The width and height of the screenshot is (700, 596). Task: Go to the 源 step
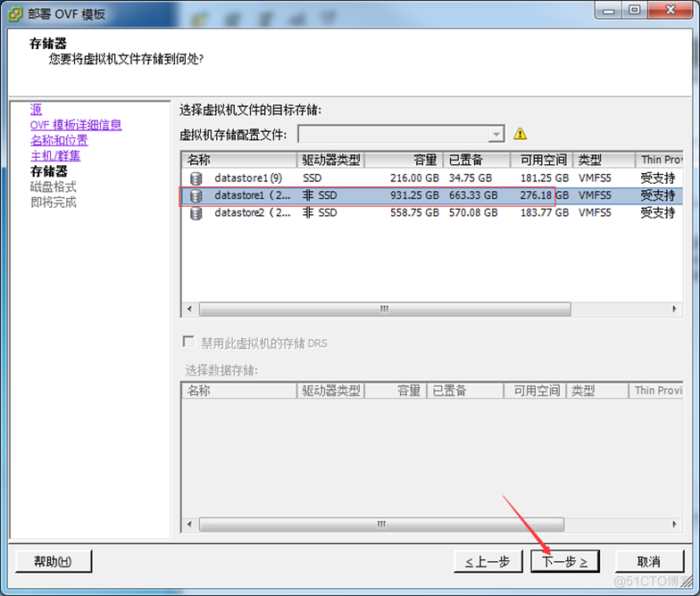coord(36,109)
